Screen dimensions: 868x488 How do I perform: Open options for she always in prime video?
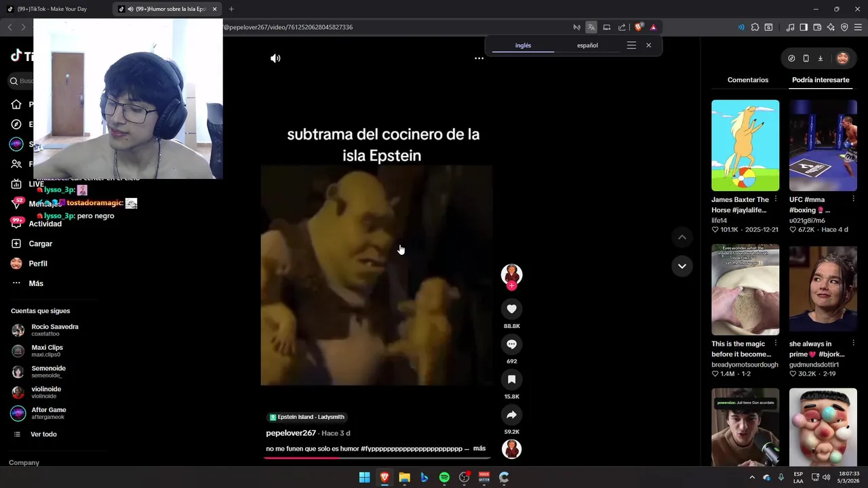tap(854, 344)
